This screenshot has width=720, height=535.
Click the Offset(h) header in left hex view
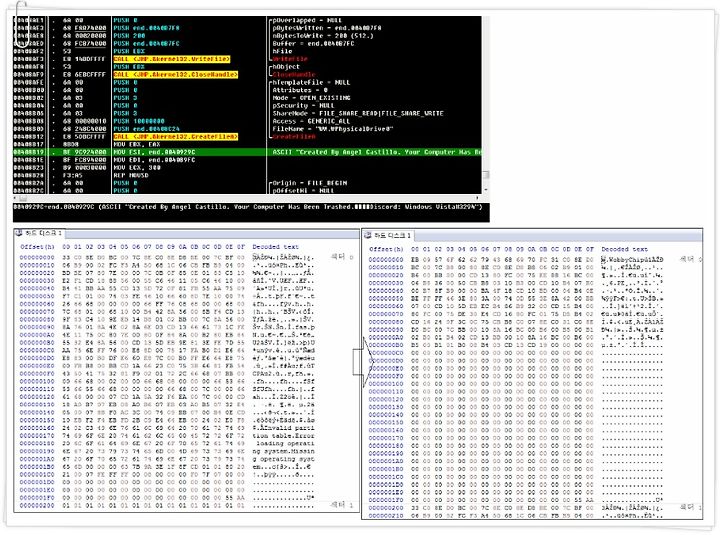[37, 247]
